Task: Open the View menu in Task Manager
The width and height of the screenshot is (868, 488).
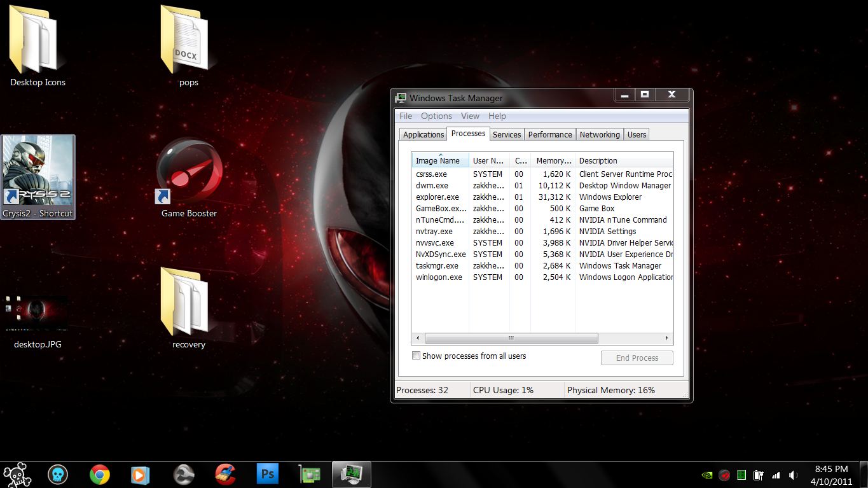Action: coord(470,116)
